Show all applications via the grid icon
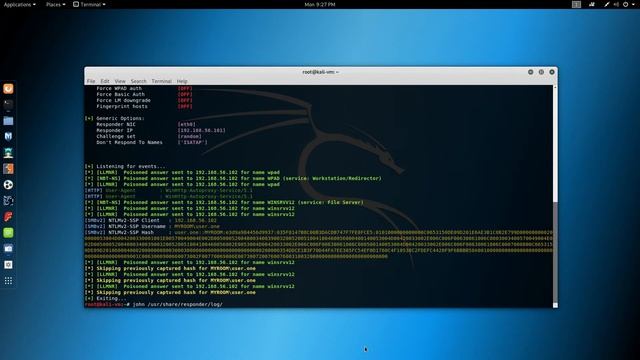This screenshot has height=360, width=640. (x=8, y=281)
